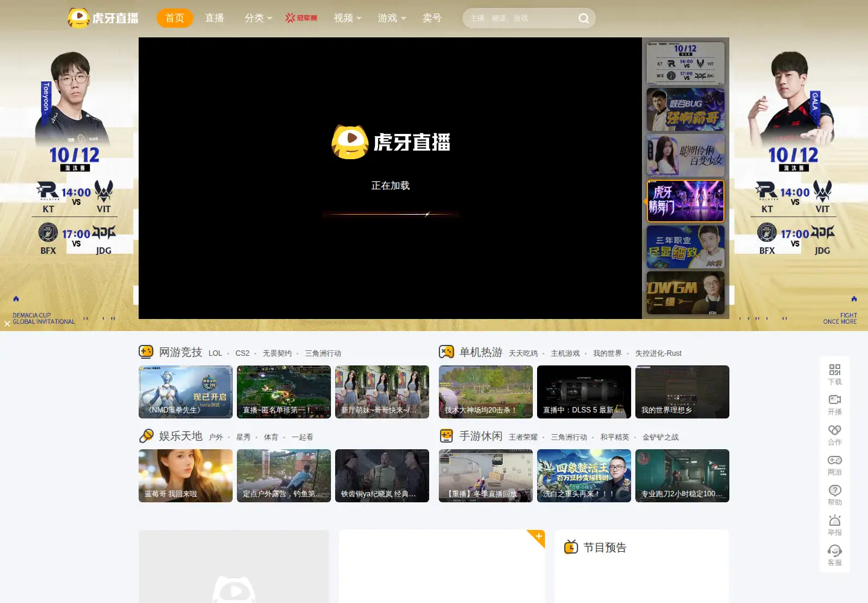Image resolution: width=868 pixels, height=603 pixels.
Task: Click the 网游 gamepad sidebar icon
Action: pyautogui.click(x=835, y=460)
